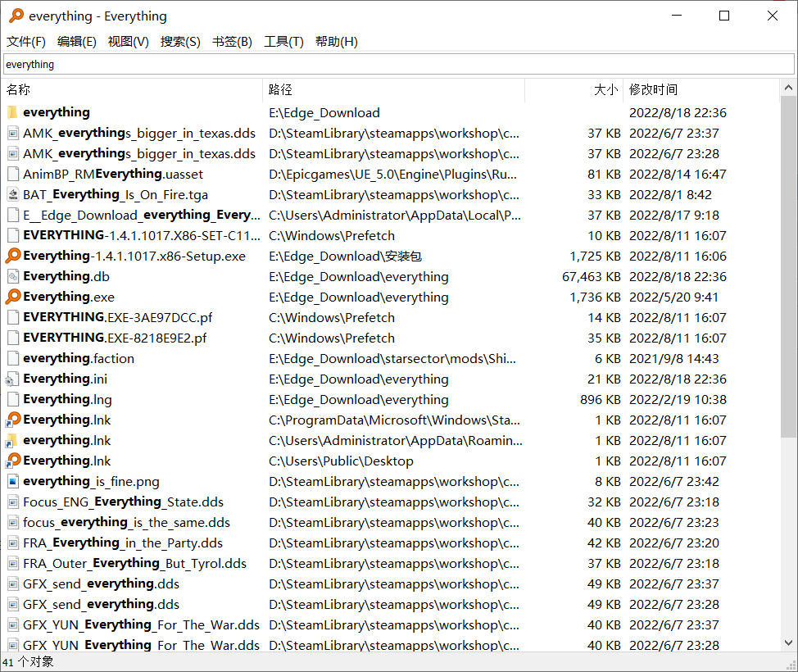Image resolution: width=798 pixels, height=672 pixels.
Task: Click the Everything.db file icon
Action: coord(13,276)
